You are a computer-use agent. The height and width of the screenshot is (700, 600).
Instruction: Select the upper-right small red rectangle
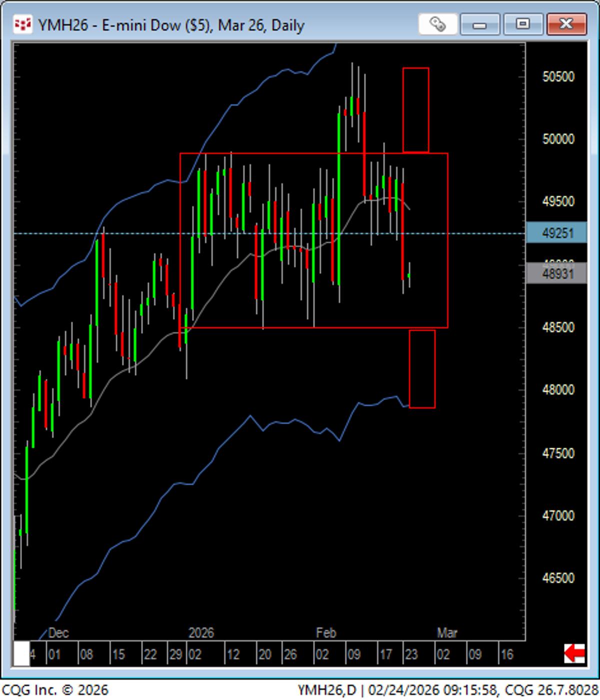(416, 109)
